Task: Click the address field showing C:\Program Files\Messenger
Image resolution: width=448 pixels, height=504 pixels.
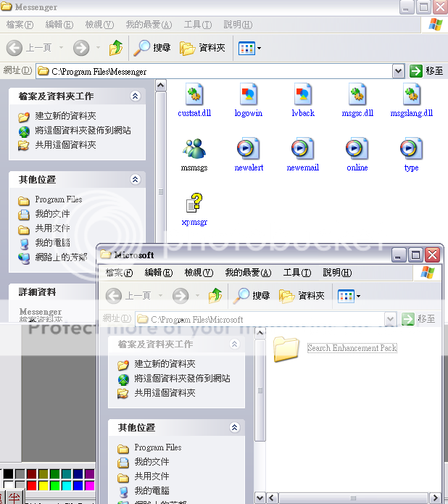Action: pyautogui.click(x=217, y=71)
